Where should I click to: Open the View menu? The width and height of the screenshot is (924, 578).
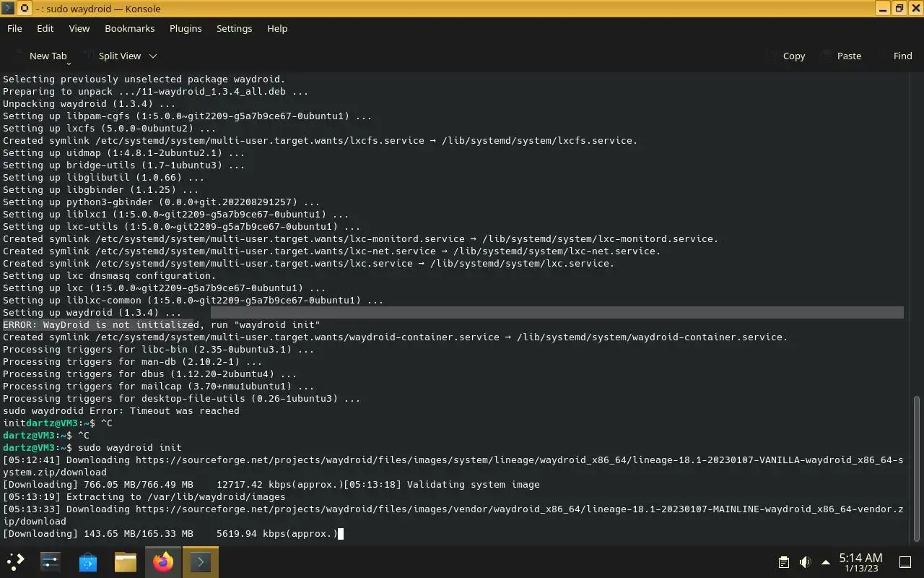[x=79, y=28]
